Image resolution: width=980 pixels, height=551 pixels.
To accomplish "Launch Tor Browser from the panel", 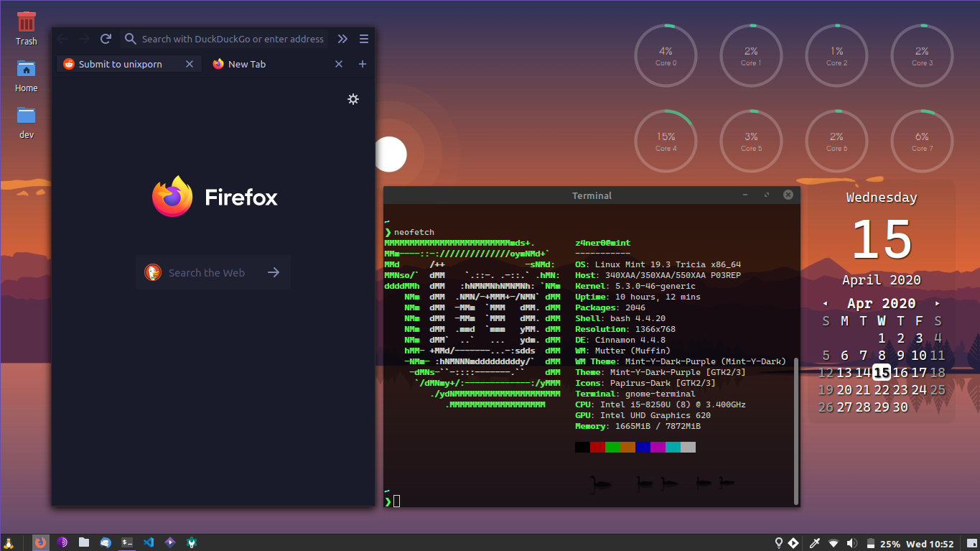I will pyautogui.click(x=62, y=542).
